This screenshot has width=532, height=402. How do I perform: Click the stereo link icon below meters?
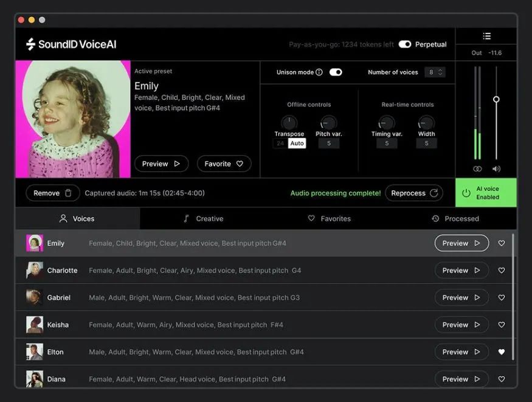(477, 169)
